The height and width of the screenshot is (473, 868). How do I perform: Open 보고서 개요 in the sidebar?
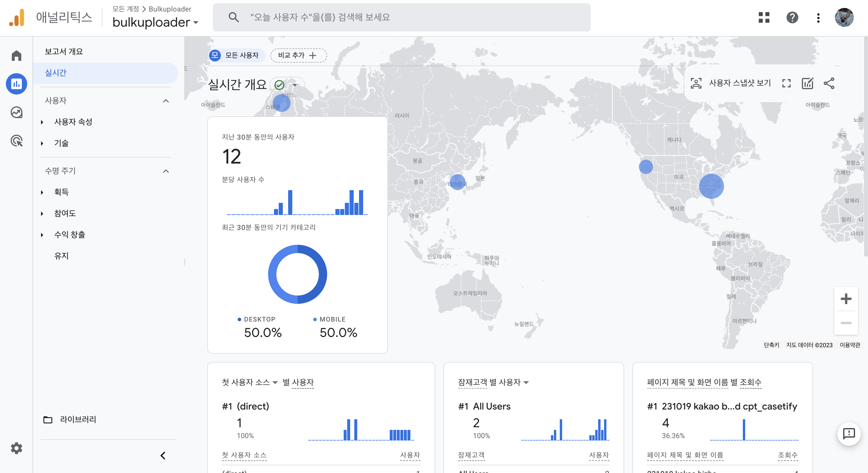click(x=64, y=52)
